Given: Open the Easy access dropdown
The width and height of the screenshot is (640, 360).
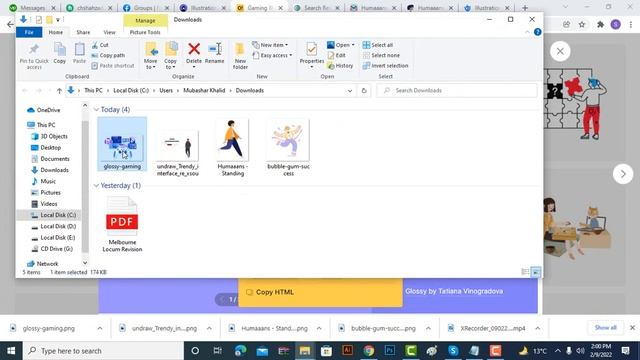Looking at the screenshot, I should click(x=272, y=55).
